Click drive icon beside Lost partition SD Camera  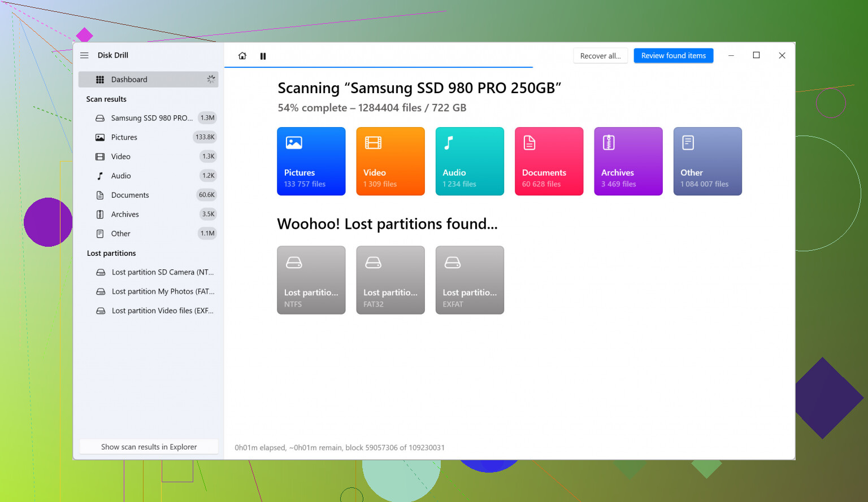point(101,272)
